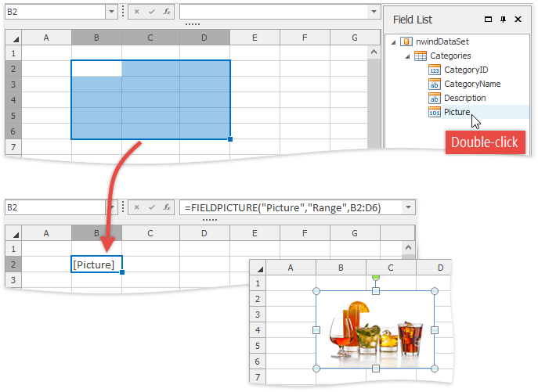Click the empty top formula input box

[274, 12]
